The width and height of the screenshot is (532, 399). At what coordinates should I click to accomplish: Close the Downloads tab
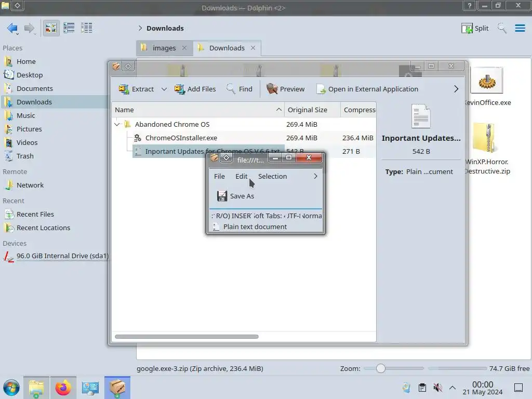click(253, 48)
